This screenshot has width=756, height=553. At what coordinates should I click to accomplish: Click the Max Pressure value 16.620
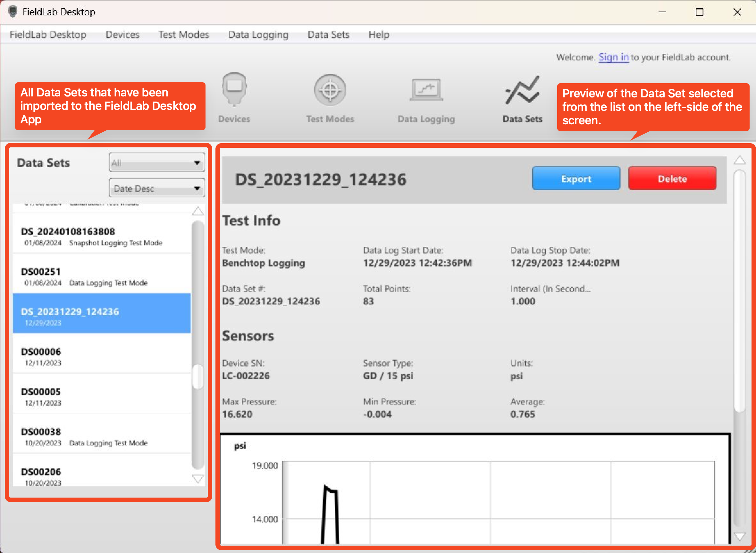tap(237, 414)
